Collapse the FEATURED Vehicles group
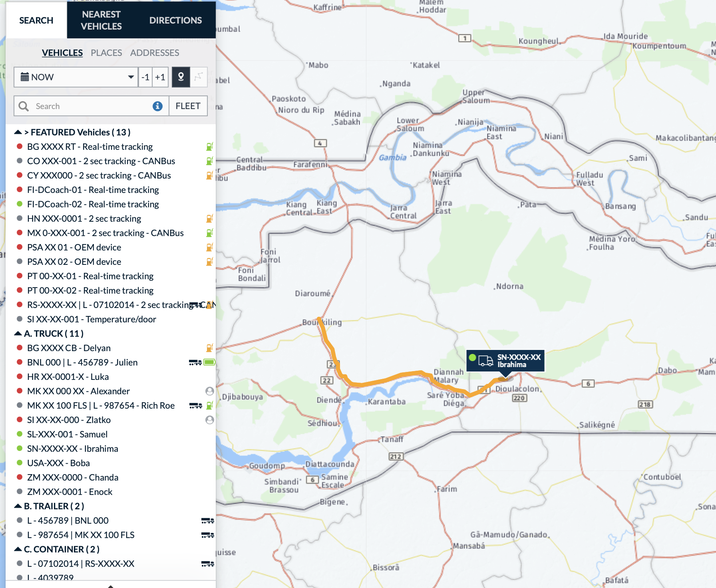716x588 pixels. 18,132
